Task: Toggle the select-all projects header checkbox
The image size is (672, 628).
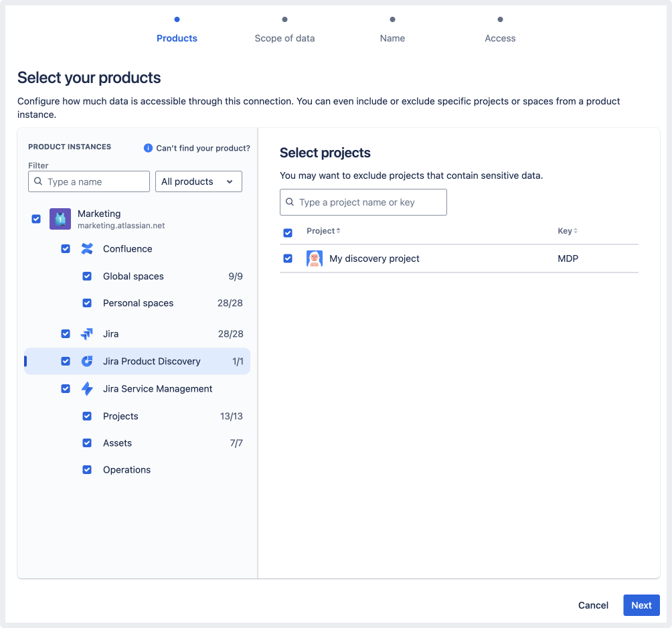Action: coord(288,233)
